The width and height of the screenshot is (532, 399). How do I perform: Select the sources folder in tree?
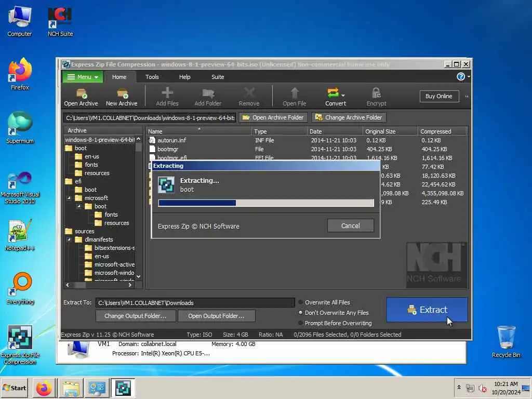tap(85, 231)
